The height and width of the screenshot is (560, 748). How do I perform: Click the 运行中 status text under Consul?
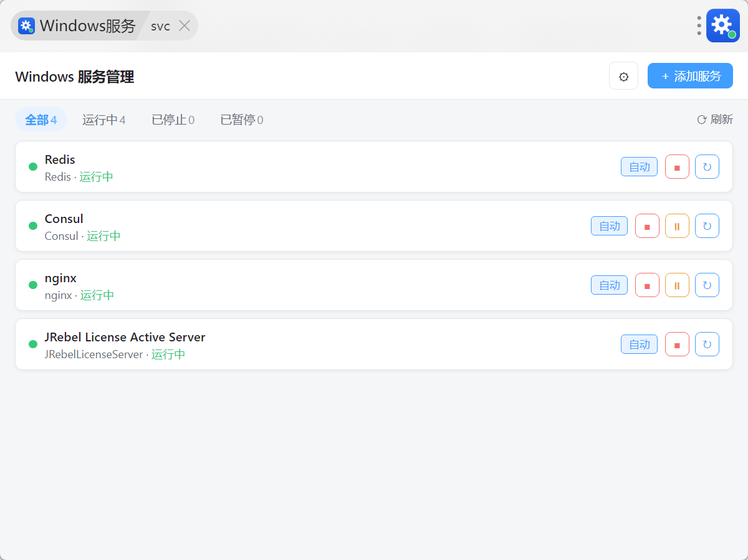(103, 236)
